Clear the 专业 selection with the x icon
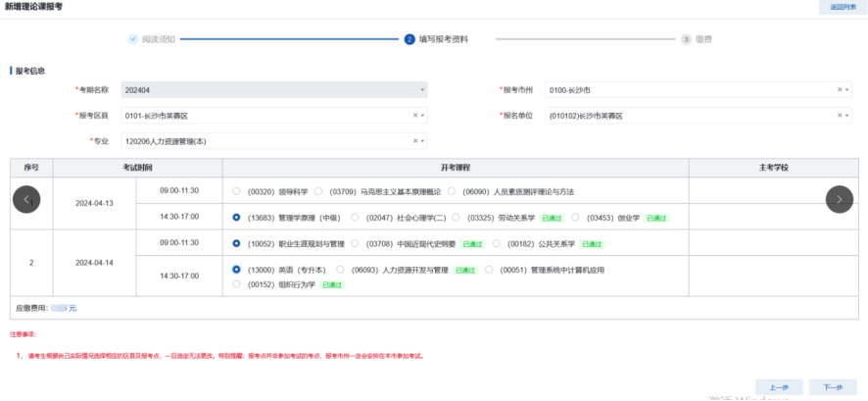Viewport: 868px width, 401px height. 415,141
